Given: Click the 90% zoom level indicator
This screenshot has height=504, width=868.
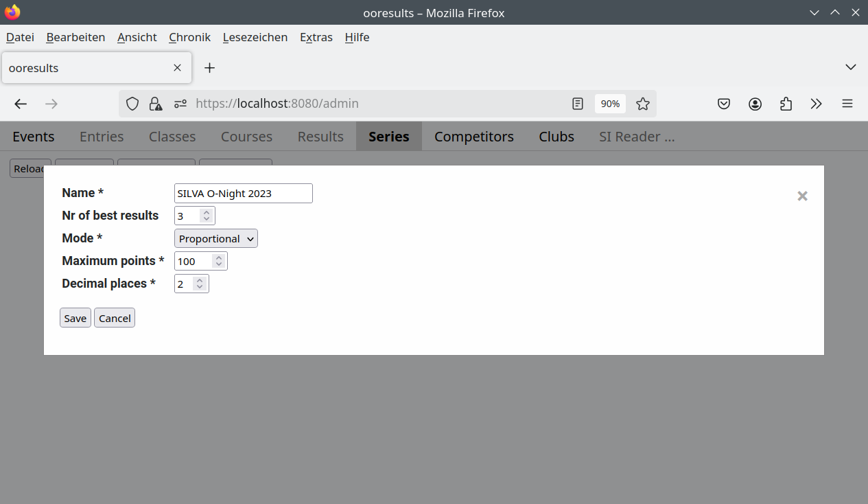Looking at the screenshot, I should point(610,104).
